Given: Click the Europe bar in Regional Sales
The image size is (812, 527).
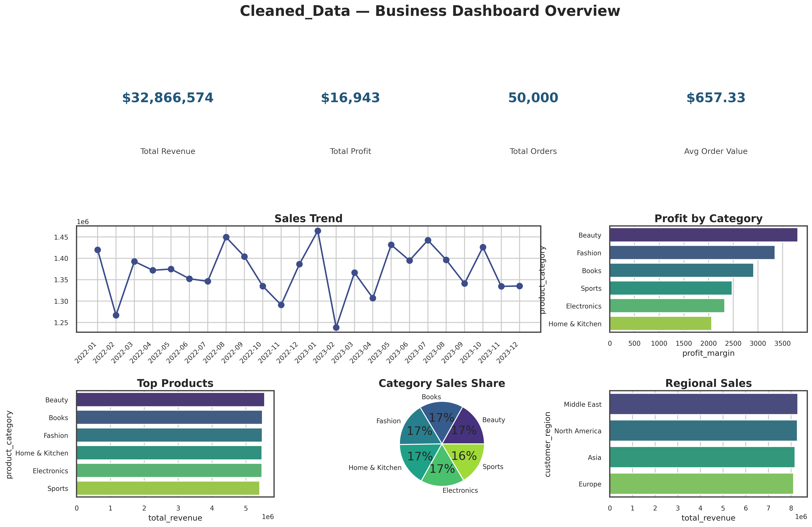Looking at the screenshot, I should click(x=702, y=484).
